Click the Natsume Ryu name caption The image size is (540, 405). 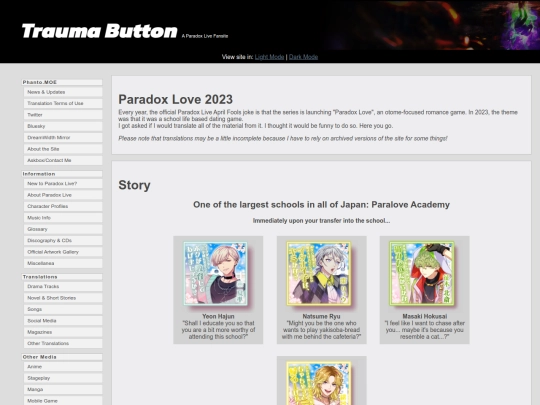(x=321, y=316)
